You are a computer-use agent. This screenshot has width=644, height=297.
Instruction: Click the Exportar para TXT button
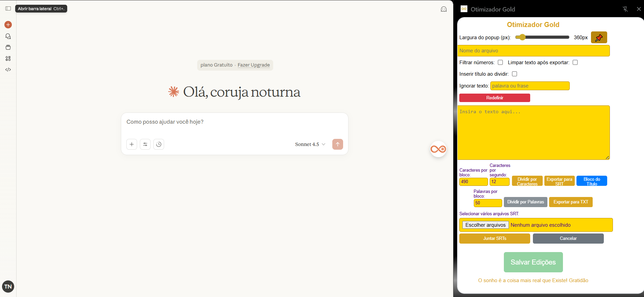pos(570,202)
